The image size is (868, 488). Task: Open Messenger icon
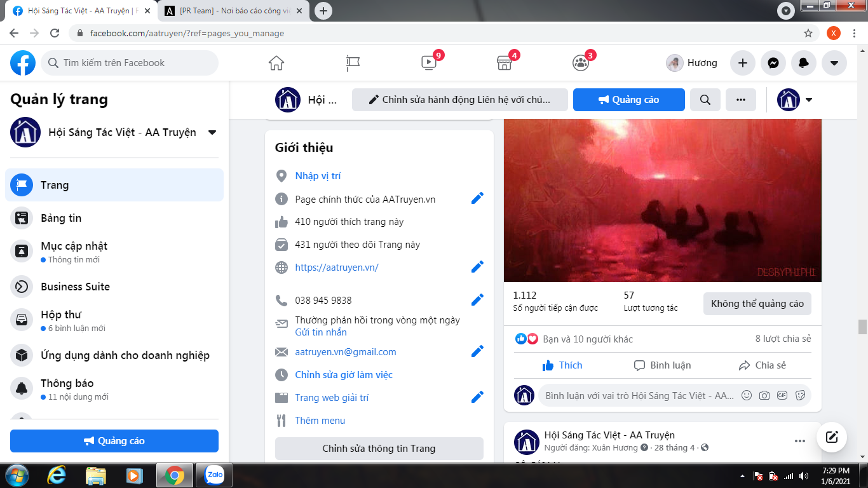(773, 63)
